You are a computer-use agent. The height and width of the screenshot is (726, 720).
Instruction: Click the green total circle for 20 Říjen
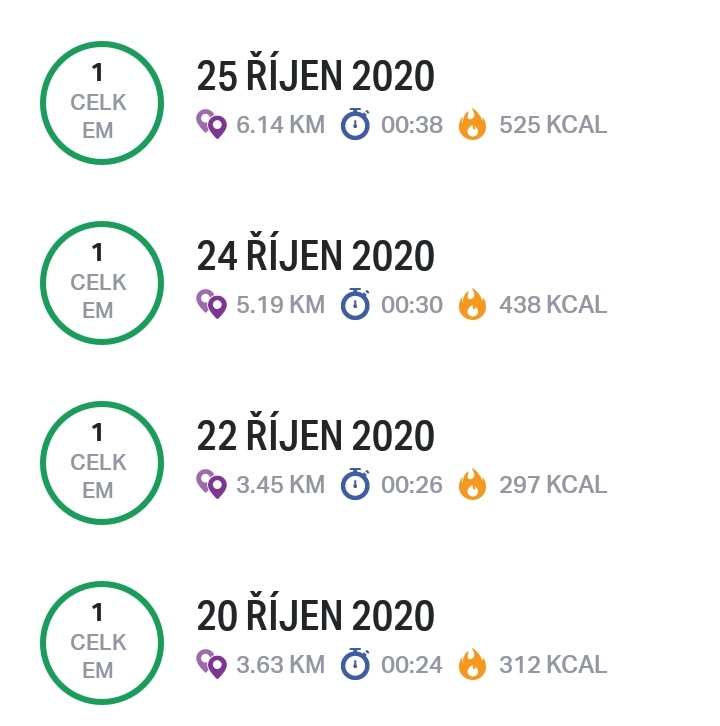click(102, 643)
